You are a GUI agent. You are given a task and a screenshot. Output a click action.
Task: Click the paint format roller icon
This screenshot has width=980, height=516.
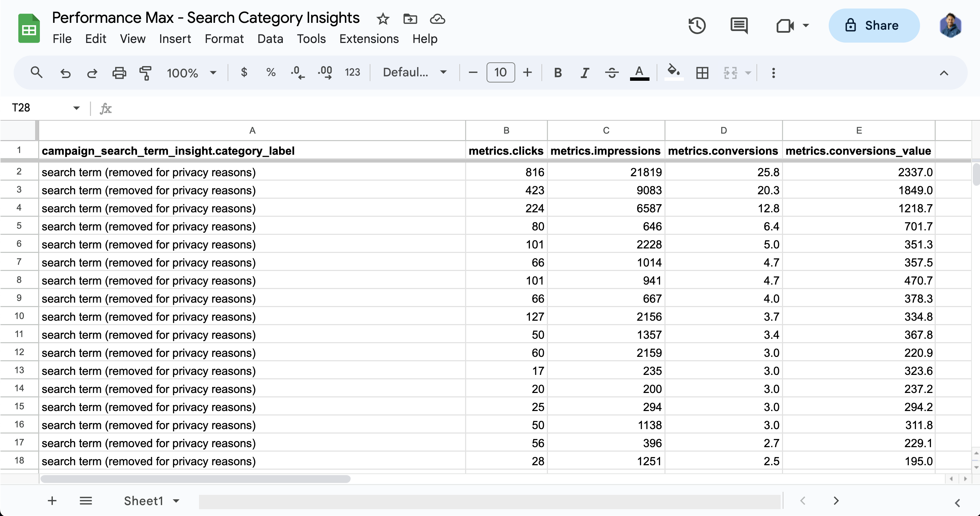pyautogui.click(x=145, y=72)
